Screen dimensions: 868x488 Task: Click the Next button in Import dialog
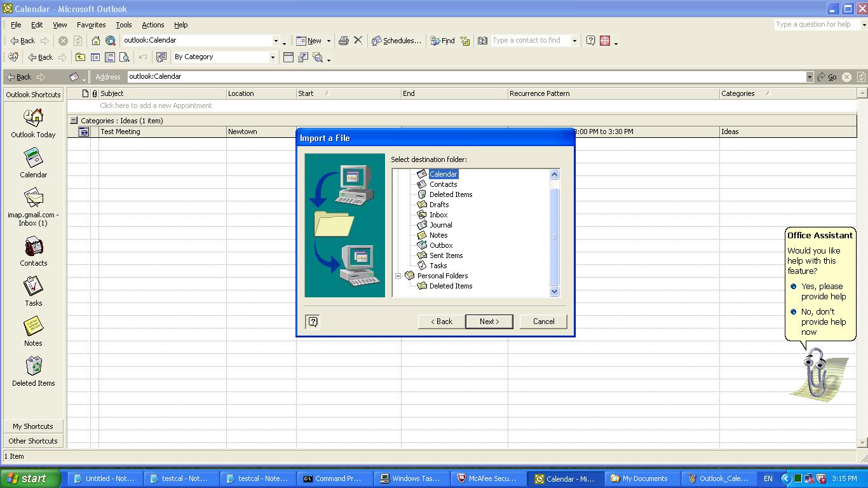(x=489, y=322)
